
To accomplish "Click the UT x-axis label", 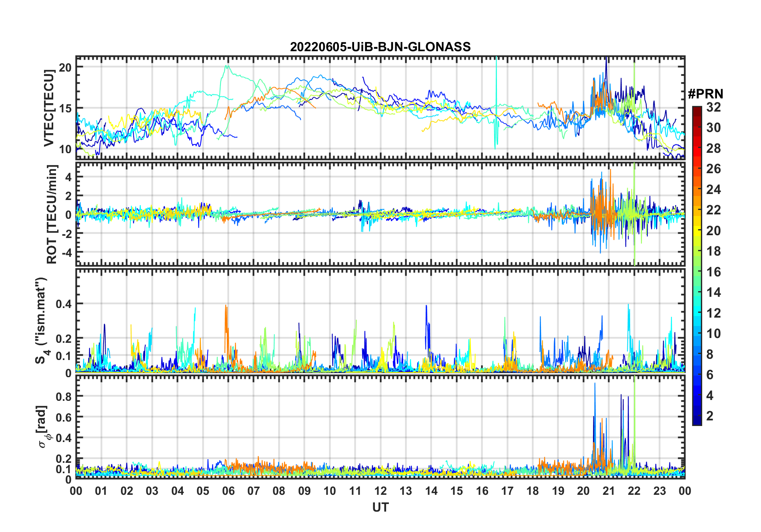I will pyautogui.click(x=380, y=507).
